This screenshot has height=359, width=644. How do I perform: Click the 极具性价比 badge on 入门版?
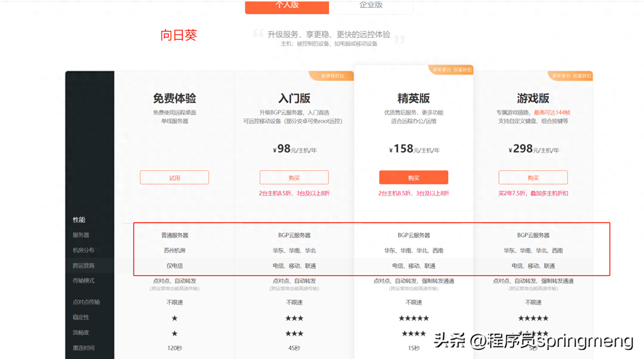(x=332, y=76)
